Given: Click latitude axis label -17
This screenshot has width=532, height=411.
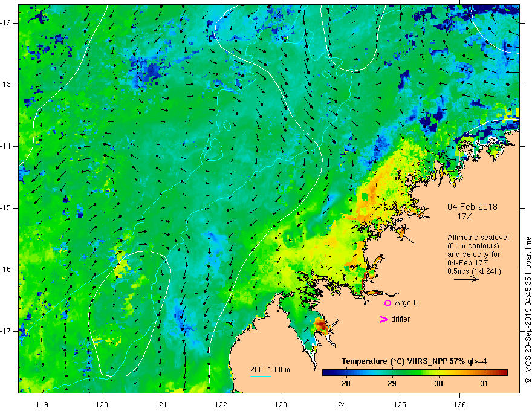Looking at the screenshot, I should [6, 331].
